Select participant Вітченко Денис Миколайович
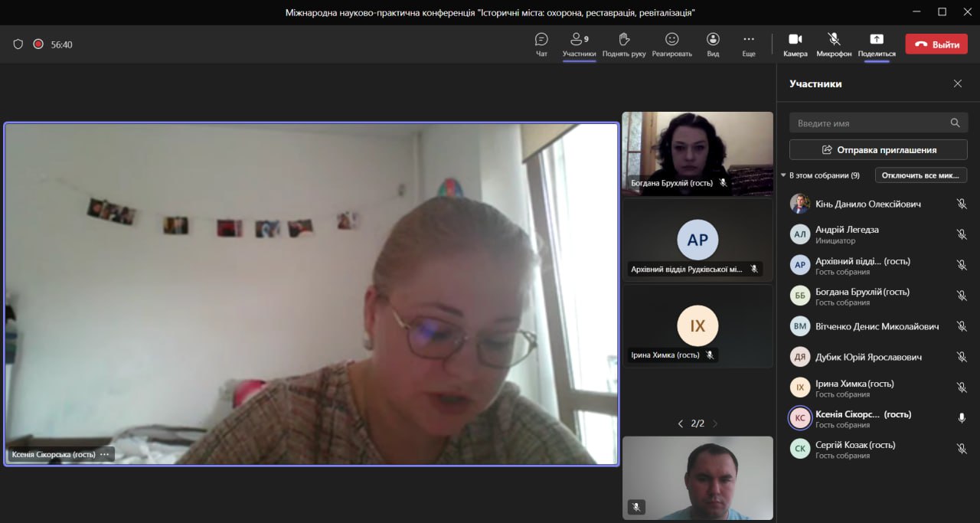The width and height of the screenshot is (980, 523). (878, 326)
